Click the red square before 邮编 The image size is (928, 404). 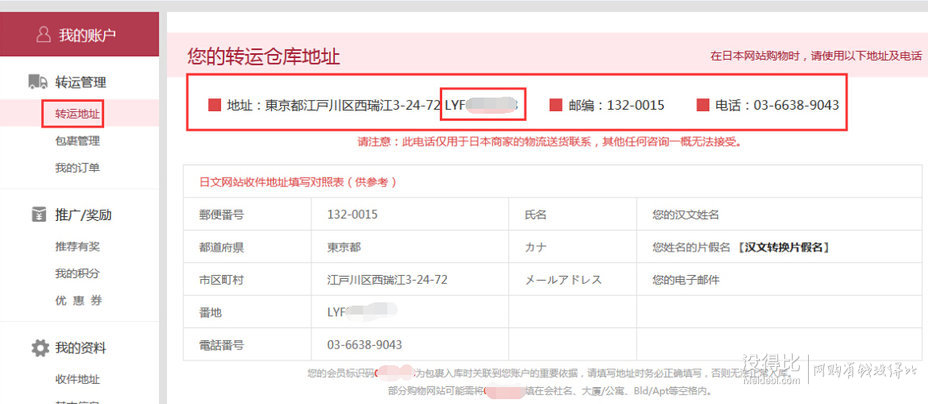(556, 105)
